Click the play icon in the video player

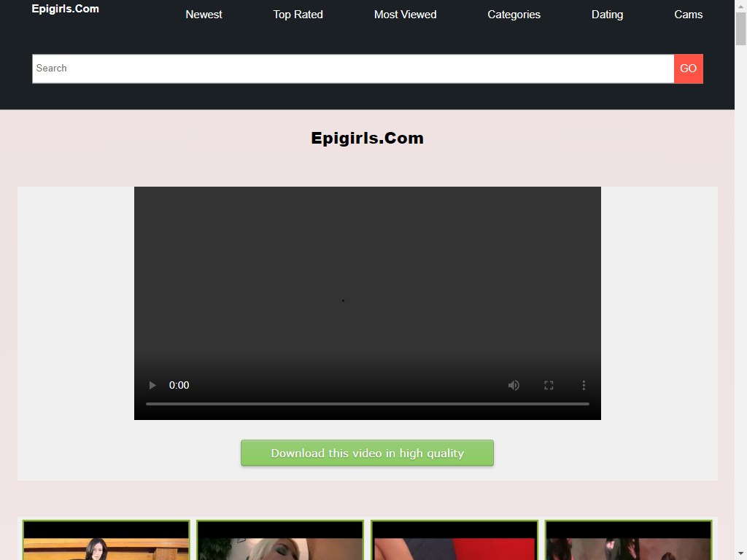152,385
